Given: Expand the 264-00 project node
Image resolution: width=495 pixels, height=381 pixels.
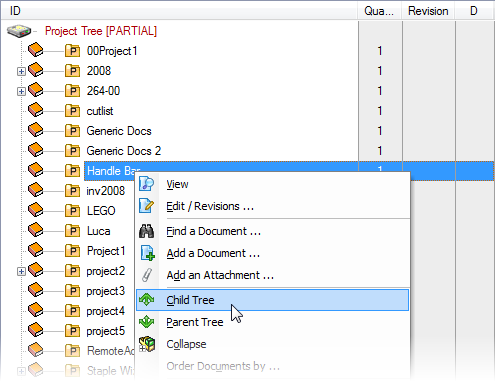Looking at the screenshot, I should click(21, 91).
